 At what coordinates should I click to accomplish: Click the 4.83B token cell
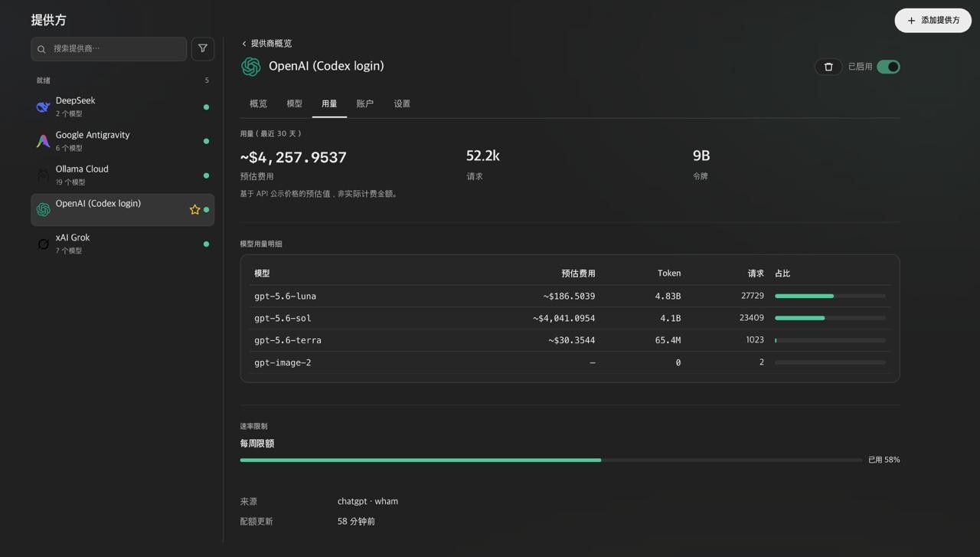[668, 296]
